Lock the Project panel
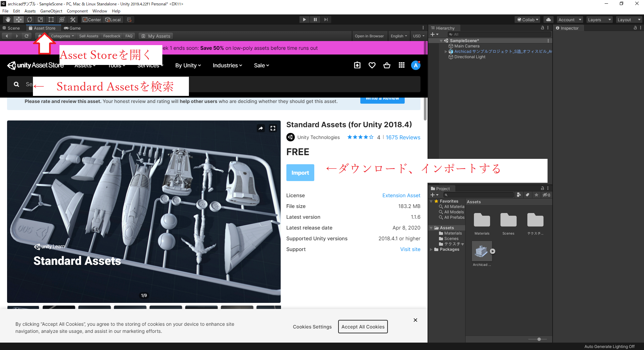 click(542, 188)
